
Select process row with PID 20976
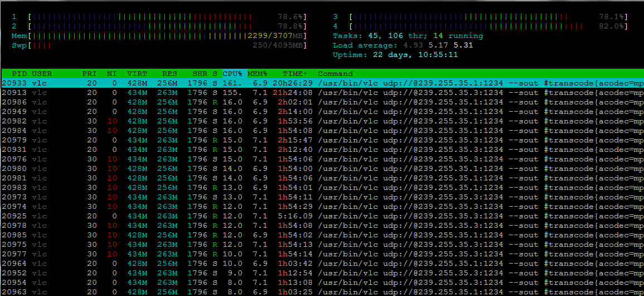322,159
